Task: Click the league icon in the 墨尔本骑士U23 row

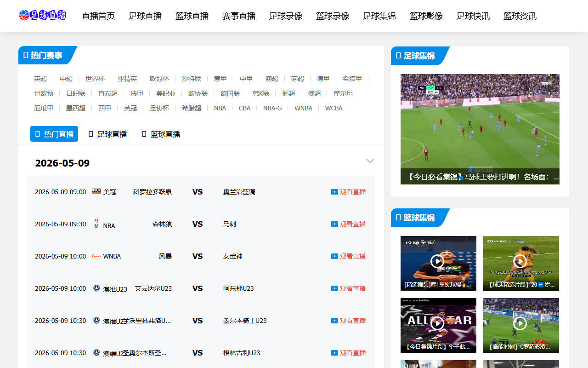Action: point(96,320)
